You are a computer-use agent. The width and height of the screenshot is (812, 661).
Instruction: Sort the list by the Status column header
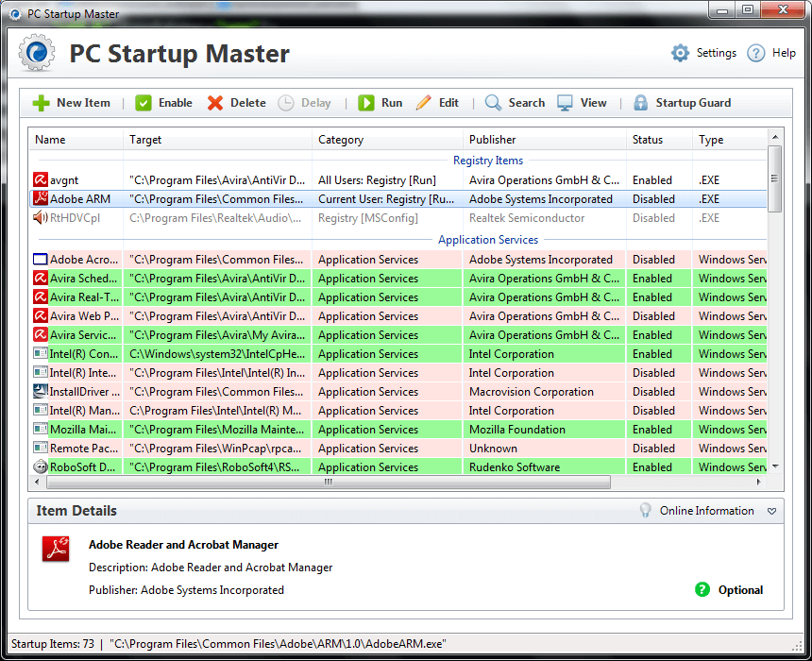point(648,140)
